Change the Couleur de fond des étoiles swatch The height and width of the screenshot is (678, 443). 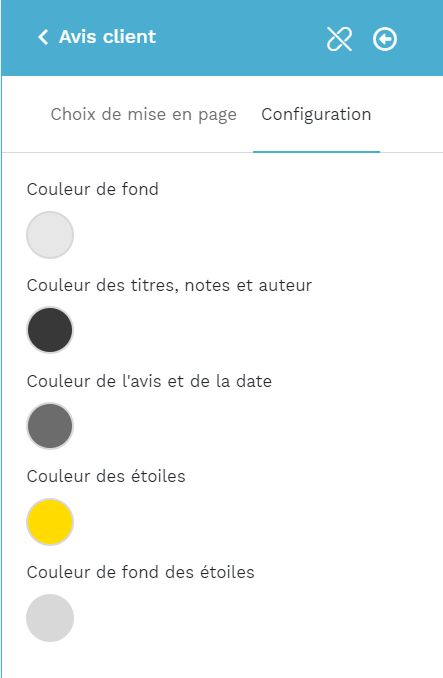50,617
